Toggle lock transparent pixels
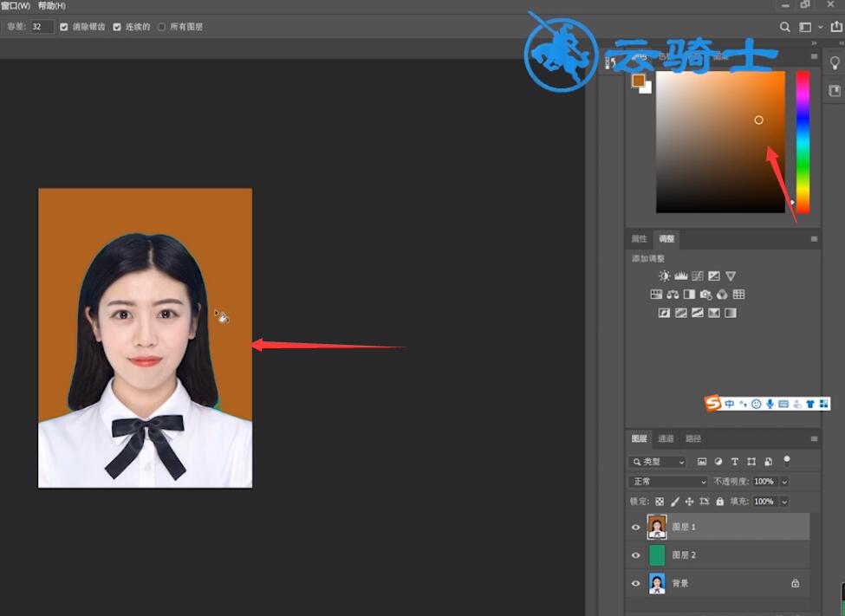 click(660, 502)
